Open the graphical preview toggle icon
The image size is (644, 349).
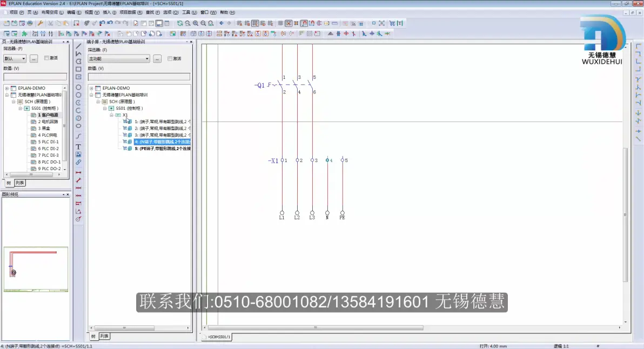[159, 23]
